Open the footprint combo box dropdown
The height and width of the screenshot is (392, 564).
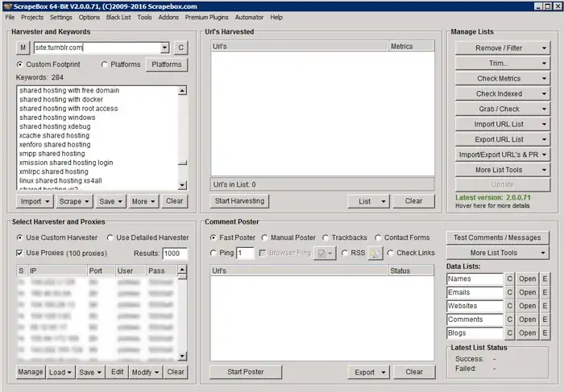coord(164,47)
